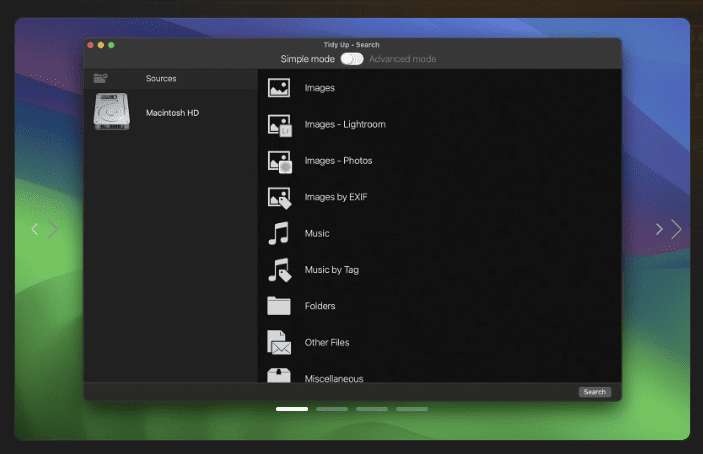Click the "Miscellaneous" label
Image resolution: width=703 pixels, height=454 pixels.
tap(334, 378)
